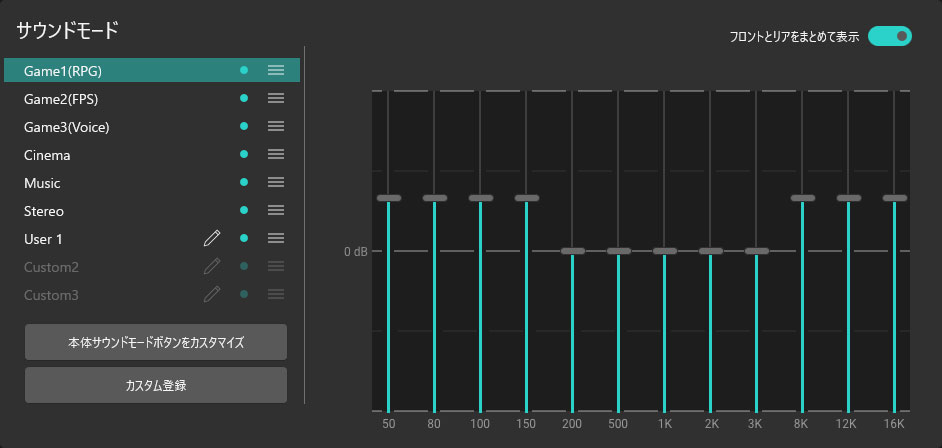Image resolution: width=942 pixels, height=448 pixels.
Task: Click the 16K equalizer band slider handle
Action: [x=895, y=198]
